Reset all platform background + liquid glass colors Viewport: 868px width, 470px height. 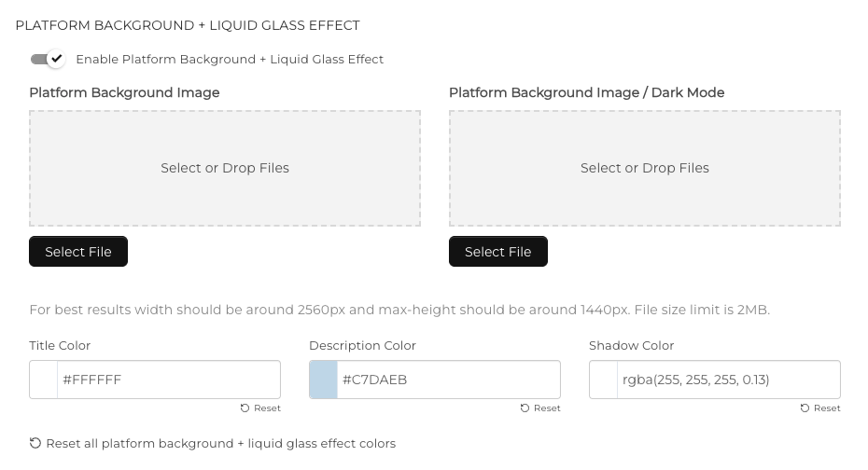pos(220,443)
